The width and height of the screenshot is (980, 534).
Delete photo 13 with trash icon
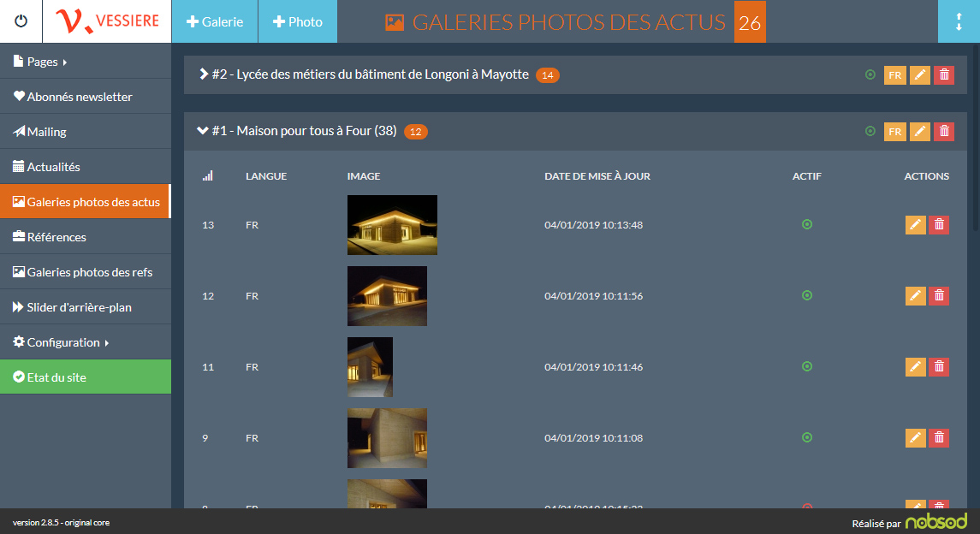coord(939,225)
